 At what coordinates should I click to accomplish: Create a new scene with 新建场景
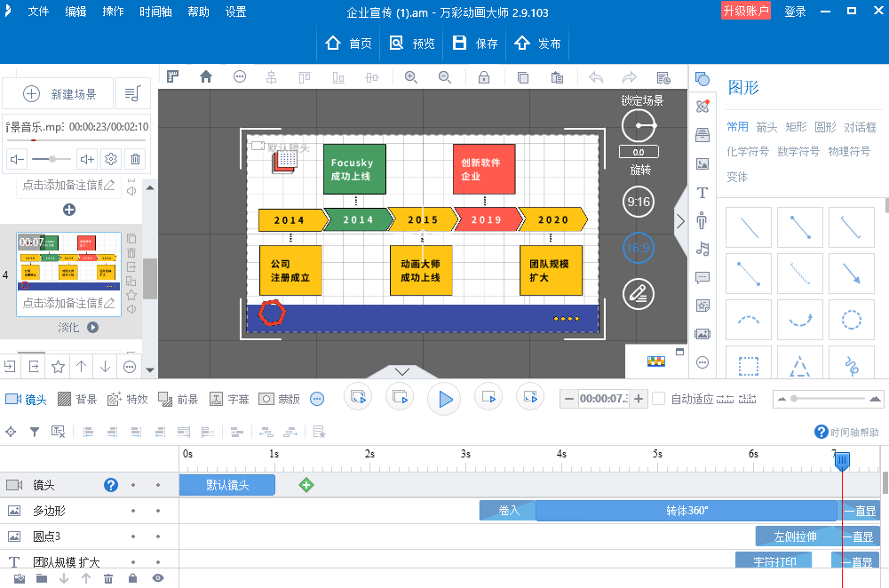[59, 93]
